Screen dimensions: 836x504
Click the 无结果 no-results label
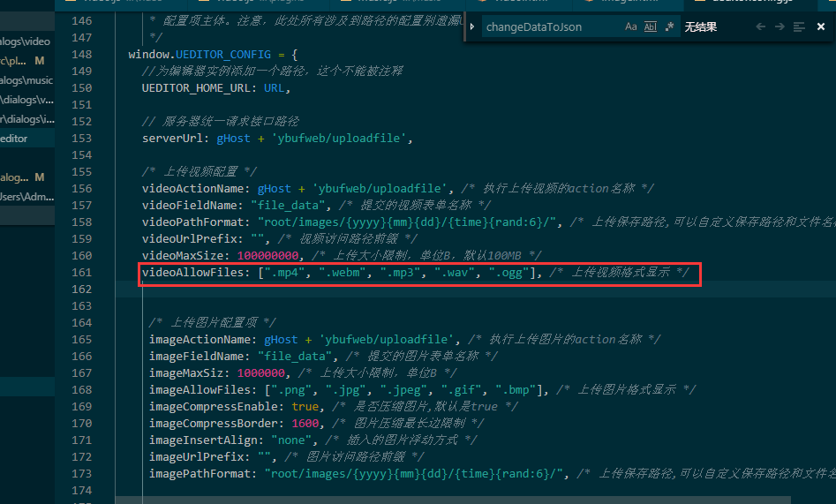701,26
